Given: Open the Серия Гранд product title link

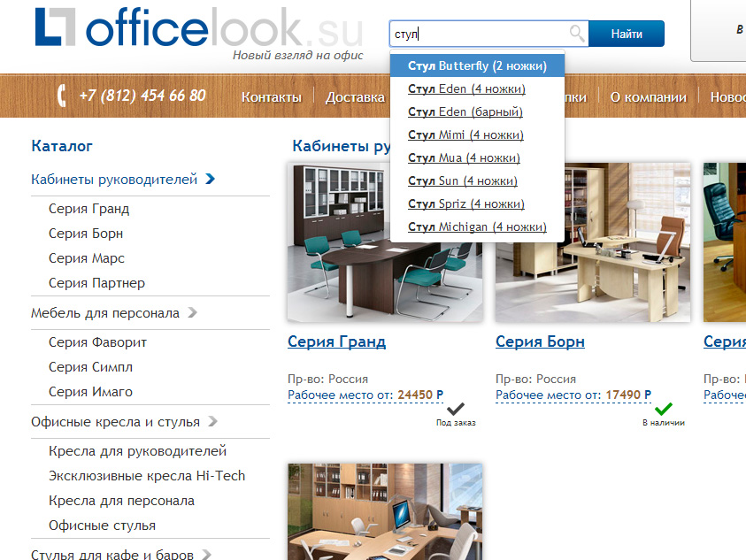Looking at the screenshot, I should (337, 341).
